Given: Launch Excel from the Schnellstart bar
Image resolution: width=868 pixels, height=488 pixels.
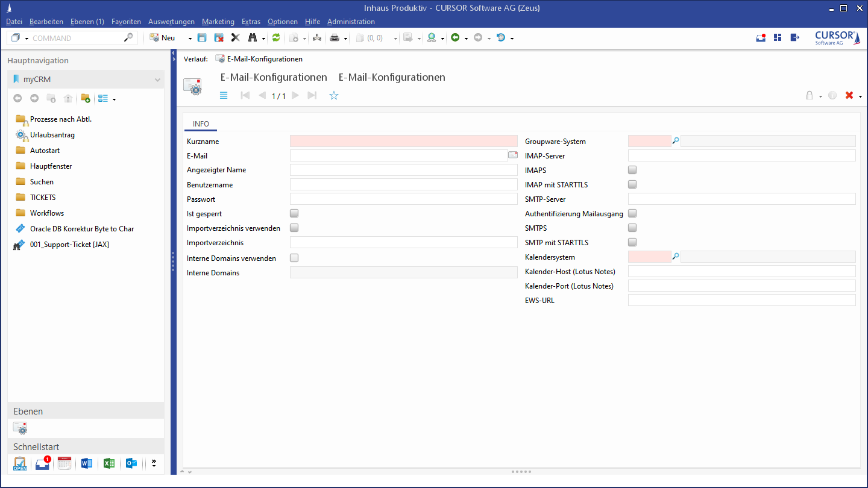Looking at the screenshot, I should tap(109, 464).
